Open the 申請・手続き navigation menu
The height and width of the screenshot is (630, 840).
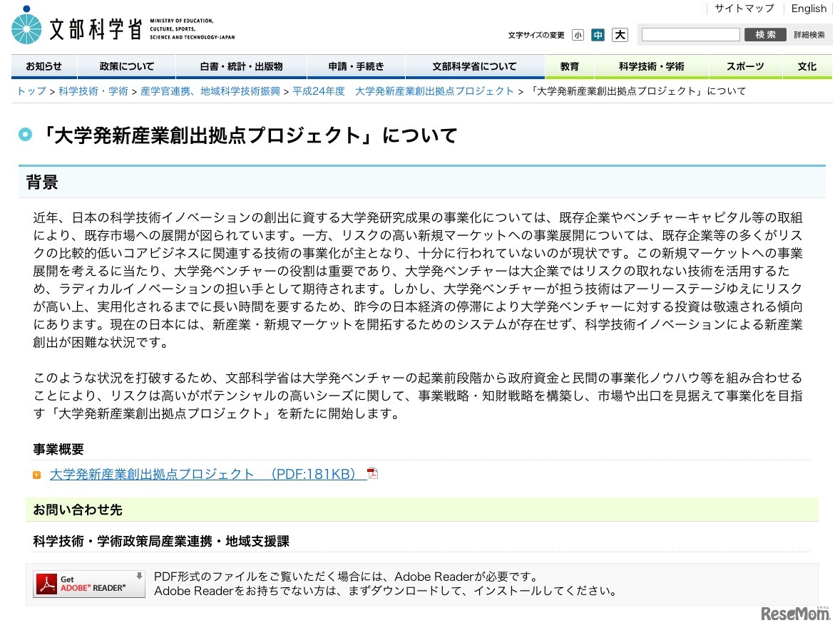pyautogui.click(x=355, y=66)
